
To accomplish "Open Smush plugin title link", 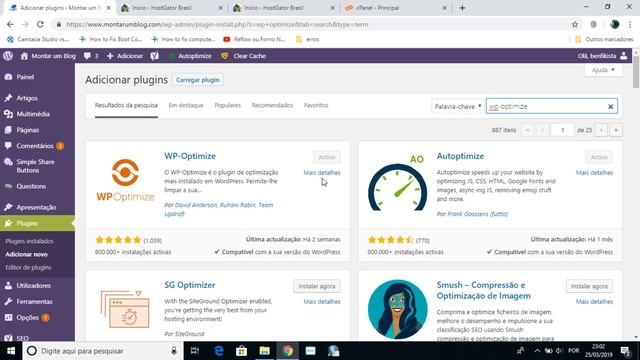I will (484, 290).
